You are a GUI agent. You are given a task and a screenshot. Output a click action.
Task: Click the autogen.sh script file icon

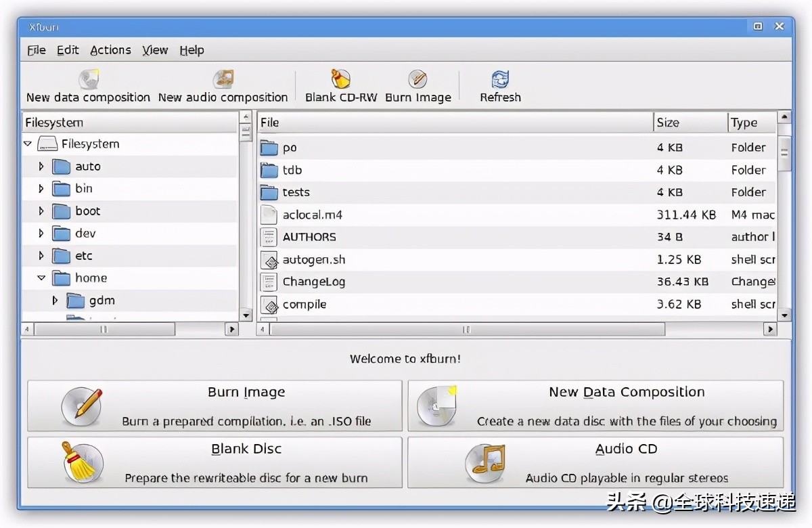coord(269,259)
